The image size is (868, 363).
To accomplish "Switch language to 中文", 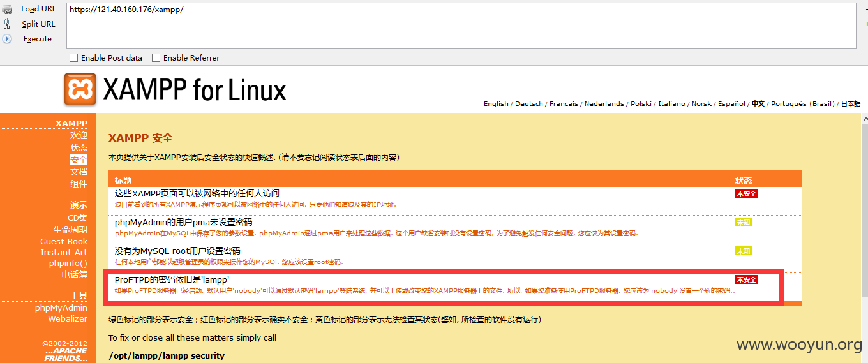I will click(758, 103).
